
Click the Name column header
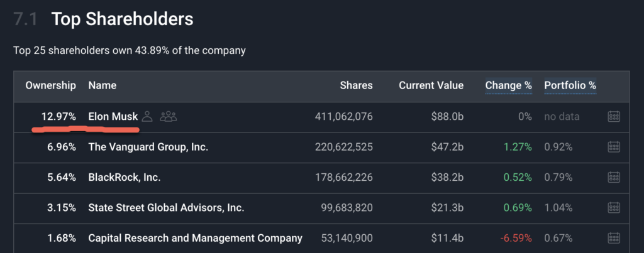point(103,85)
